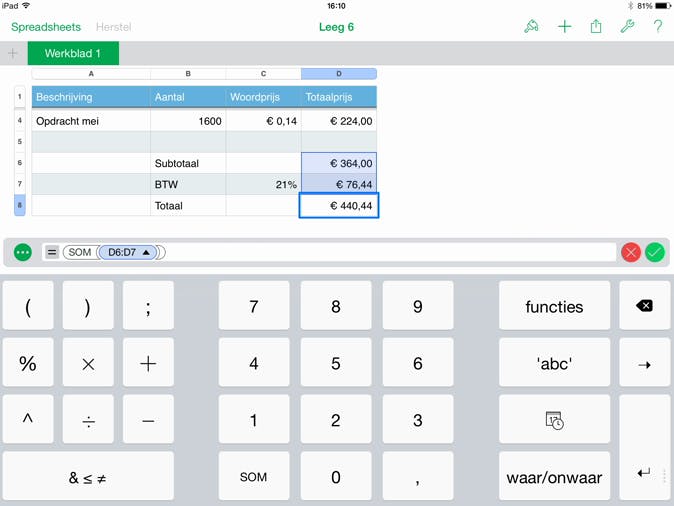
Task: Tap the number 2 key
Action: 336,420
